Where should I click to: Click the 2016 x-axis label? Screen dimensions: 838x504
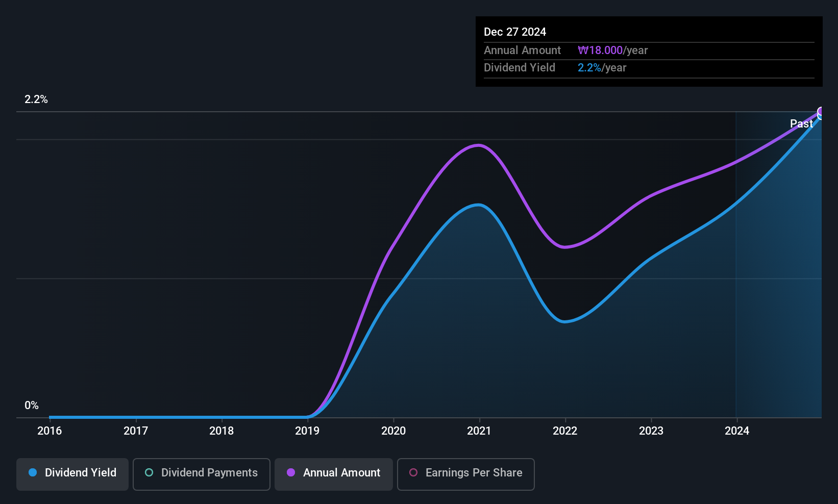coord(50,431)
